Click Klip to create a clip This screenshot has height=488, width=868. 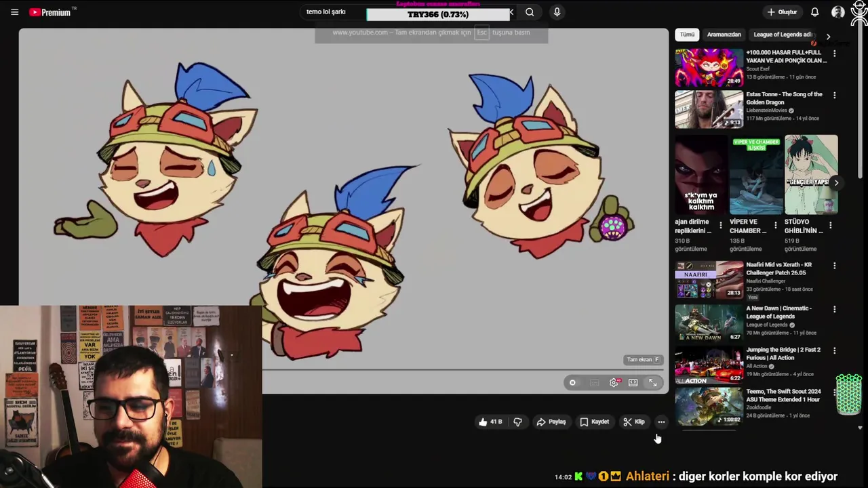click(634, 422)
